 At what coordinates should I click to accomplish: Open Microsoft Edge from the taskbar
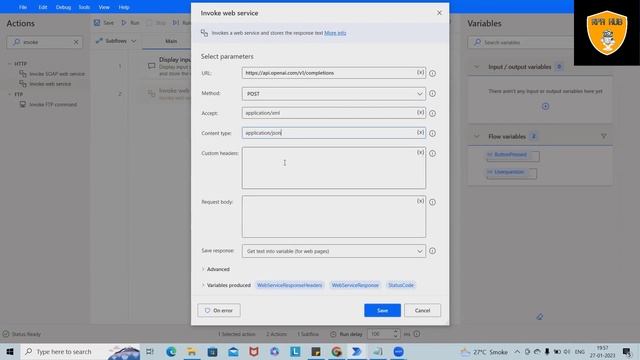click(x=171, y=351)
